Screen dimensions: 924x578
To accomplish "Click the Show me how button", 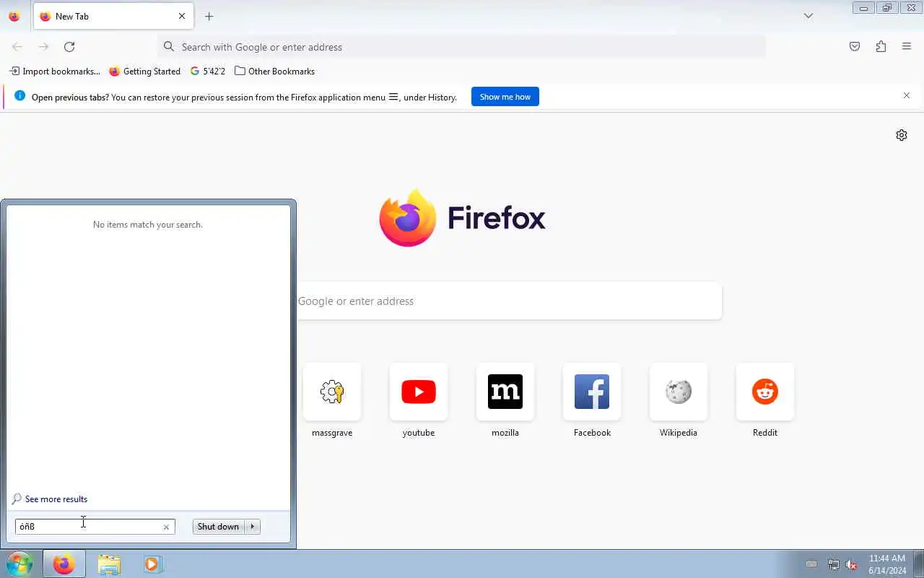I will click(x=505, y=97).
